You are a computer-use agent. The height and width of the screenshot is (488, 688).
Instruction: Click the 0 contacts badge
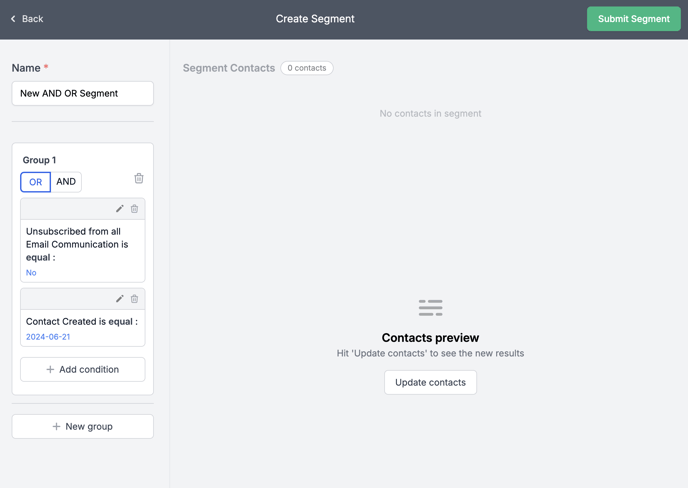pyautogui.click(x=307, y=68)
